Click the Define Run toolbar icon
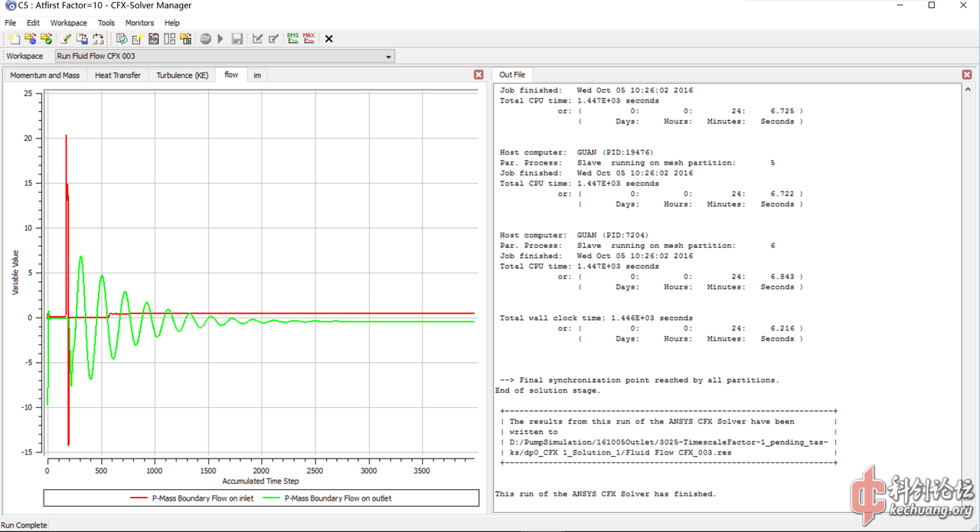The width and height of the screenshot is (980, 532). tap(14, 39)
